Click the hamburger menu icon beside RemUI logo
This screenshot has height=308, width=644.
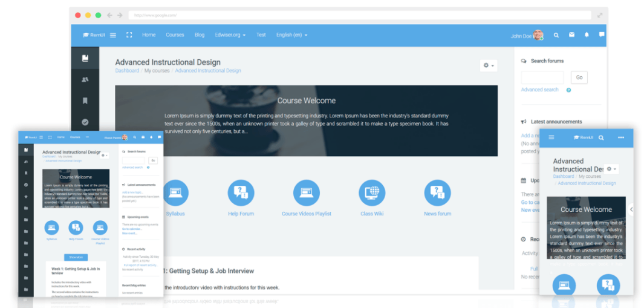coord(113,35)
